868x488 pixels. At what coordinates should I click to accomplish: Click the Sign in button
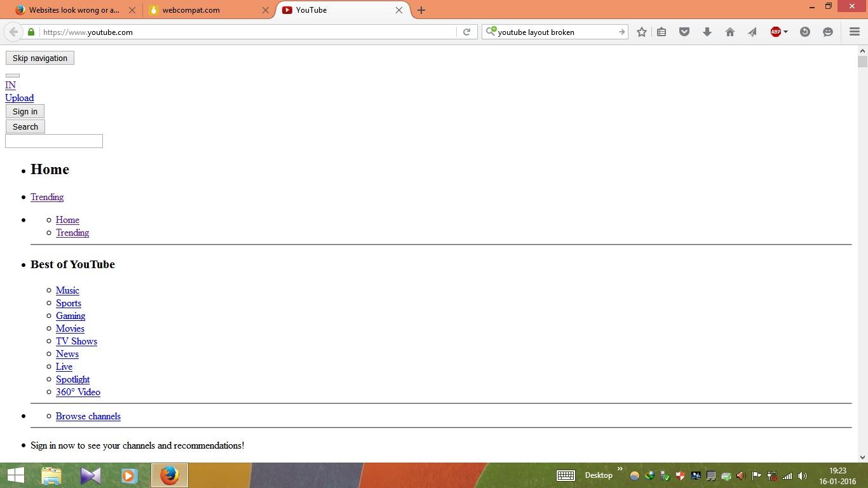coord(24,111)
